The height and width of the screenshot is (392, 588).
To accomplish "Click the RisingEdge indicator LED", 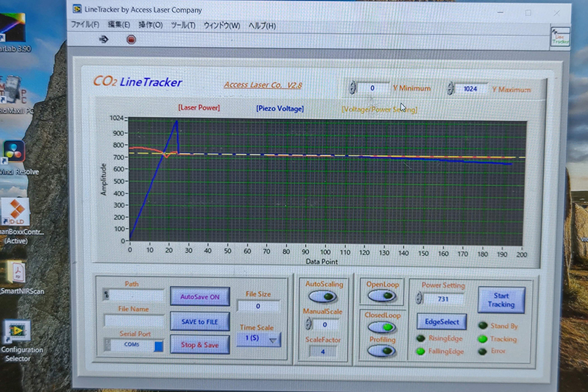I will [x=420, y=338].
